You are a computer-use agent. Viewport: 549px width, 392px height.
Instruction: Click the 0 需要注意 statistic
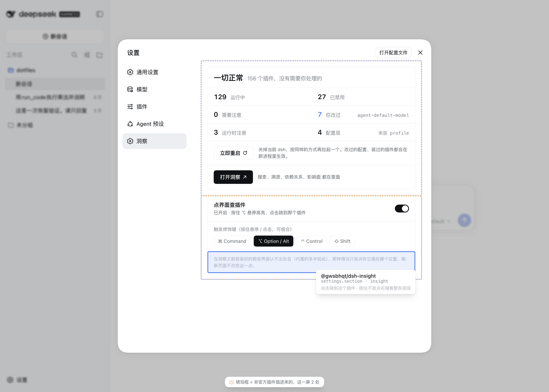coord(228,115)
